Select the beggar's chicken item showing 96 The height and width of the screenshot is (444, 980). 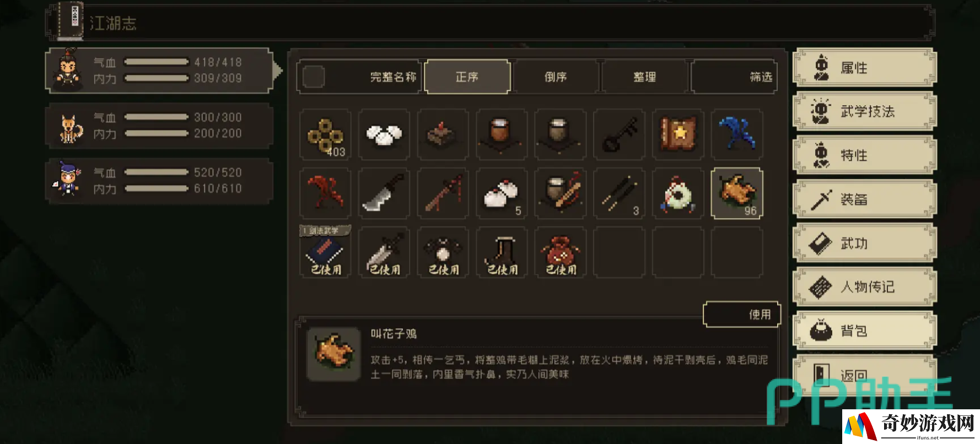click(x=737, y=193)
